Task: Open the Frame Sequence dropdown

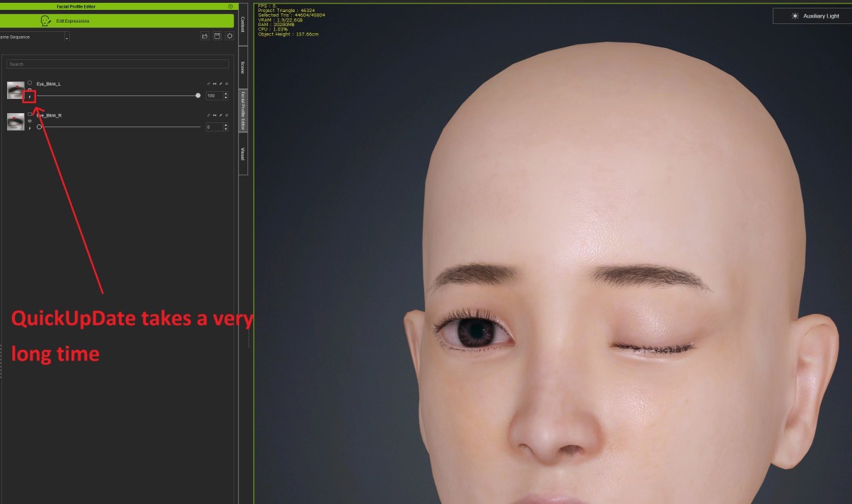Action: 67,37
